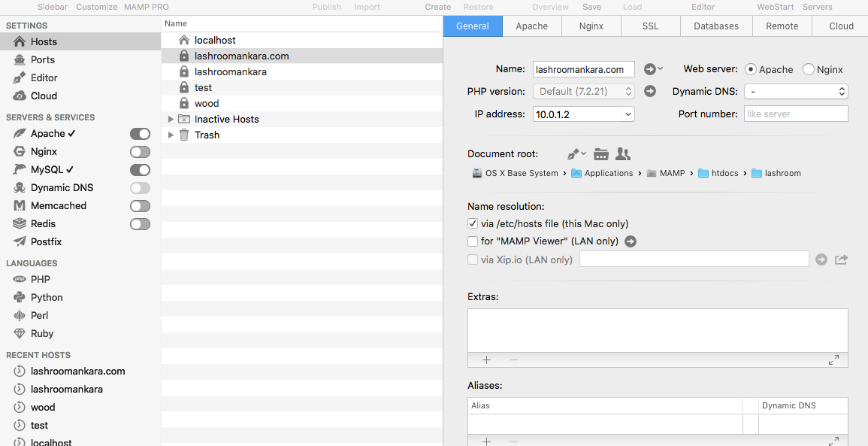868x446 pixels.
Task: Click expand icon in Extras box
Action: [833, 360]
